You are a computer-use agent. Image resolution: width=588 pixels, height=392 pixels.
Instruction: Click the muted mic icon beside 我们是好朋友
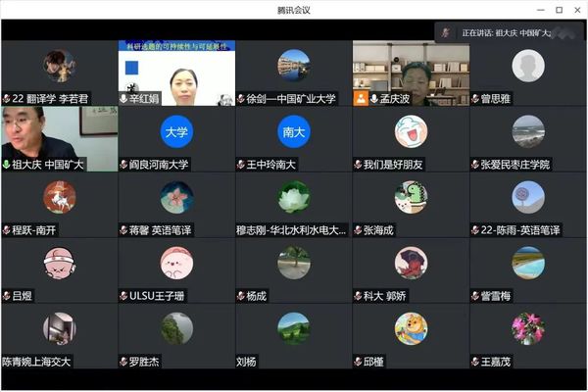[359, 165]
